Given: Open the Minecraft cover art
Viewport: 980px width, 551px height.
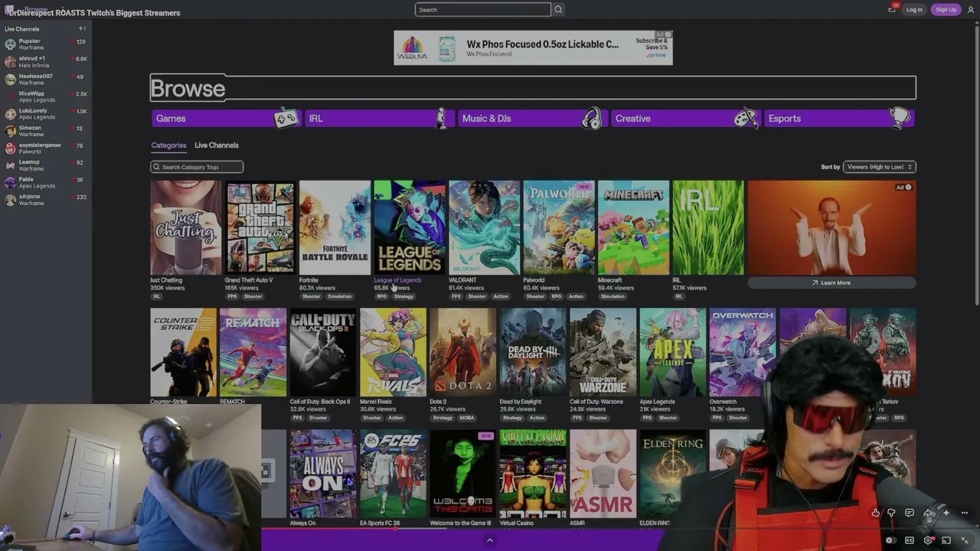Looking at the screenshot, I should pyautogui.click(x=633, y=227).
